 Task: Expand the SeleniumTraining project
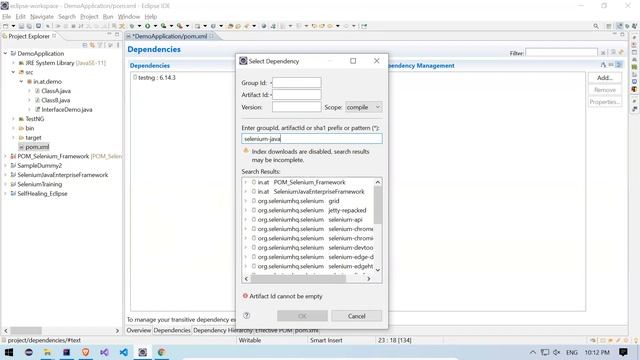[6, 184]
